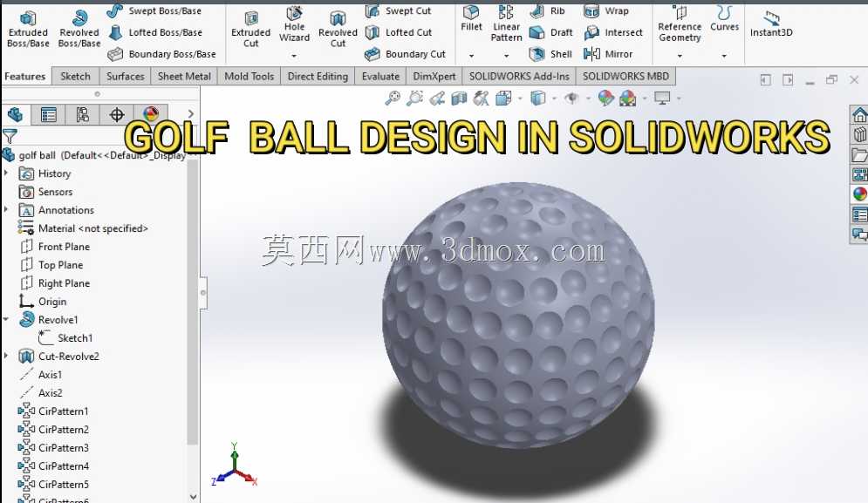Open the FeatureManager design tree tab
This screenshot has width=868, height=503.
point(16,114)
